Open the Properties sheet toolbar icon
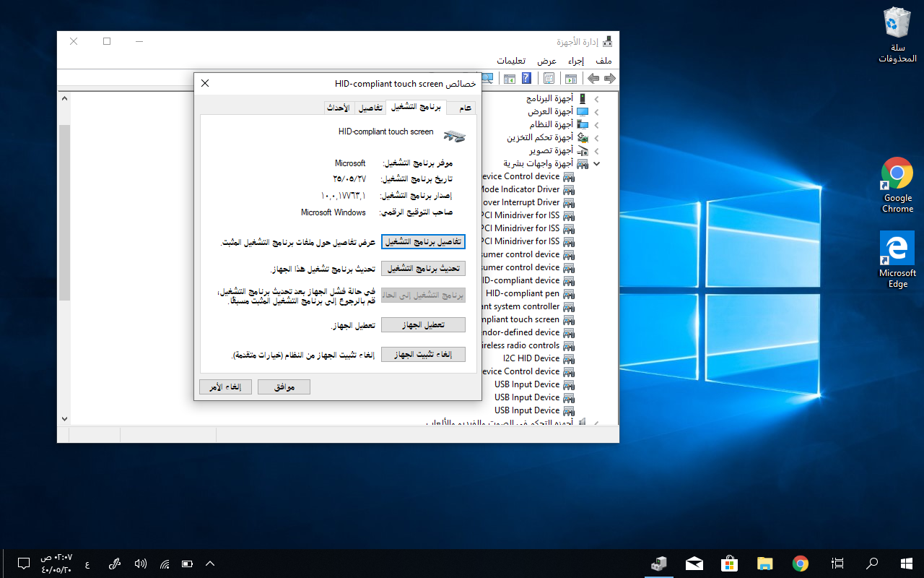The height and width of the screenshot is (578, 924). click(x=549, y=78)
